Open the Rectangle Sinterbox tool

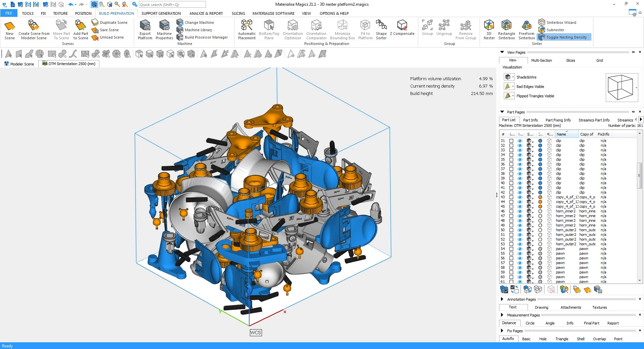point(506,26)
